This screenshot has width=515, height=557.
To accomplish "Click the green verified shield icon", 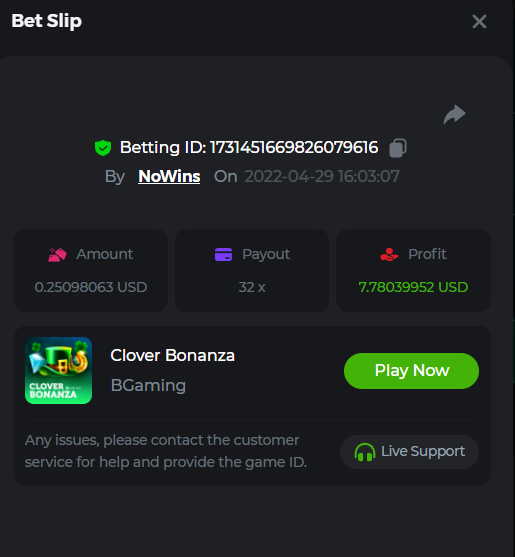I will coord(103,148).
